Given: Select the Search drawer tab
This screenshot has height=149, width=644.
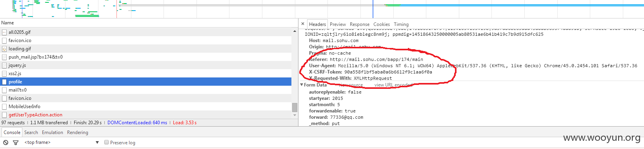Looking at the screenshot, I should coord(31,132).
